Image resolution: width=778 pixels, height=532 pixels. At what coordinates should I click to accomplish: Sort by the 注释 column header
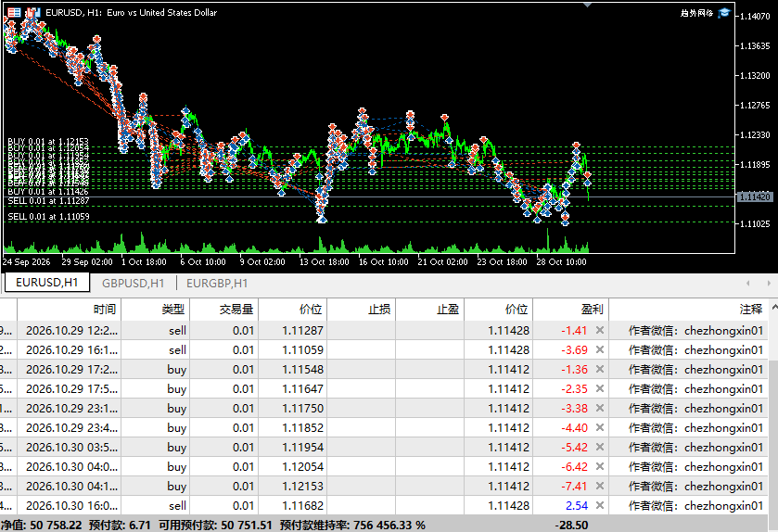689,310
